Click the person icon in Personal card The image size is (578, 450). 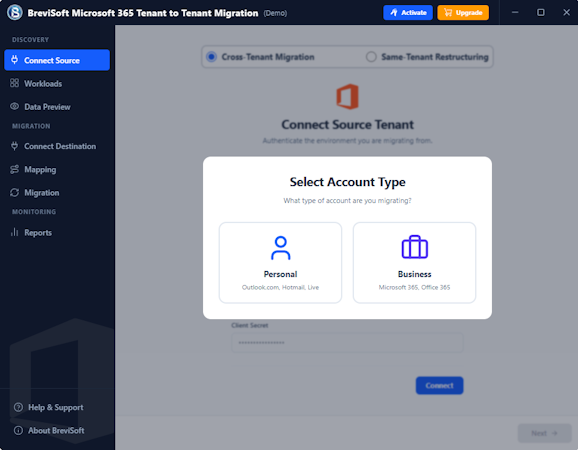tap(281, 248)
